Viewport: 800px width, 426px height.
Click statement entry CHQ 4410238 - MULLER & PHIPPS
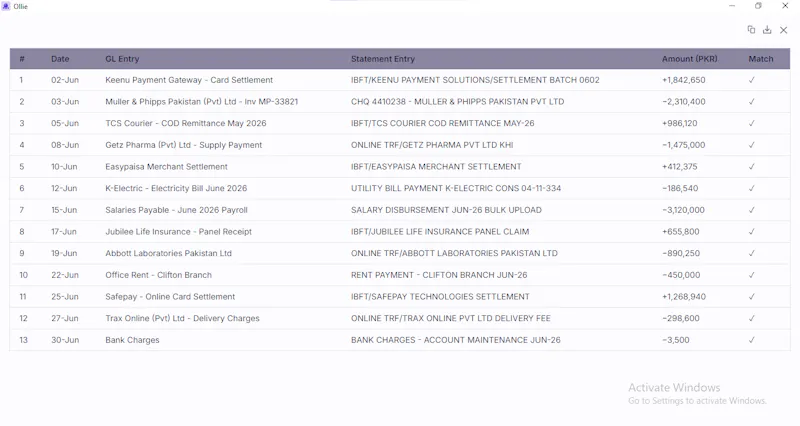point(457,102)
